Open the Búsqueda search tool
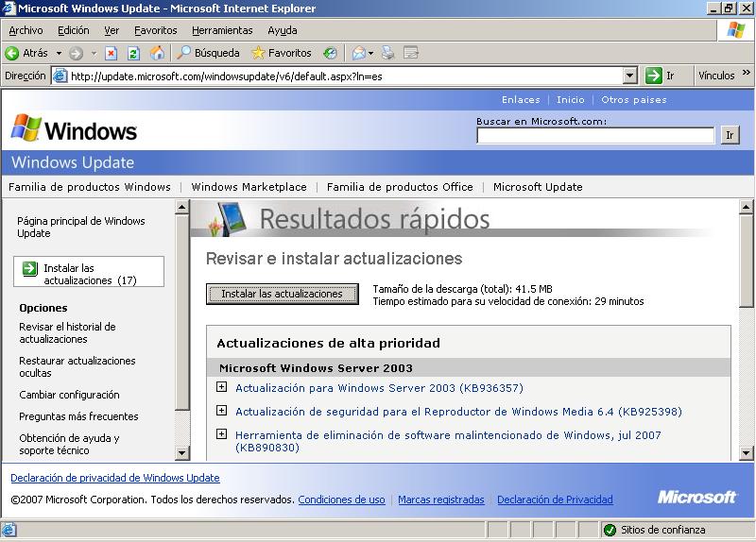756x542 pixels. (209, 53)
